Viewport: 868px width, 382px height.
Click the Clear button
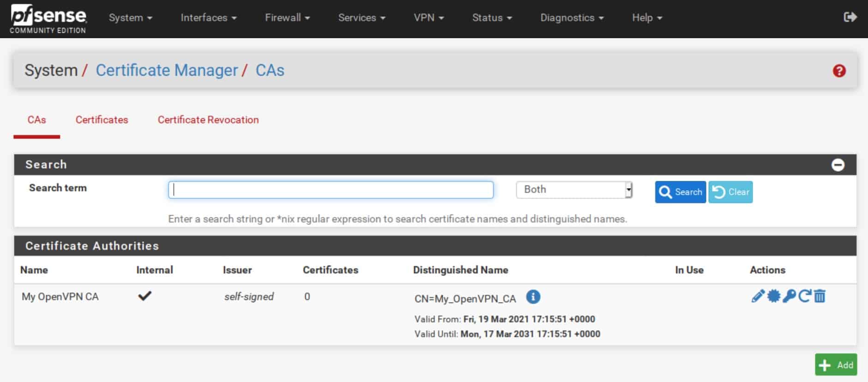(730, 192)
